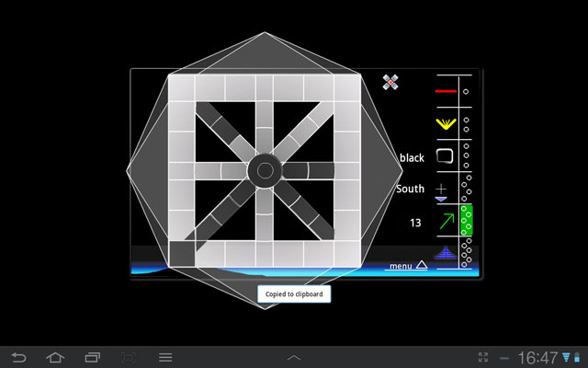
Task: Tap the Android back button
Action: pyautogui.click(x=18, y=358)
